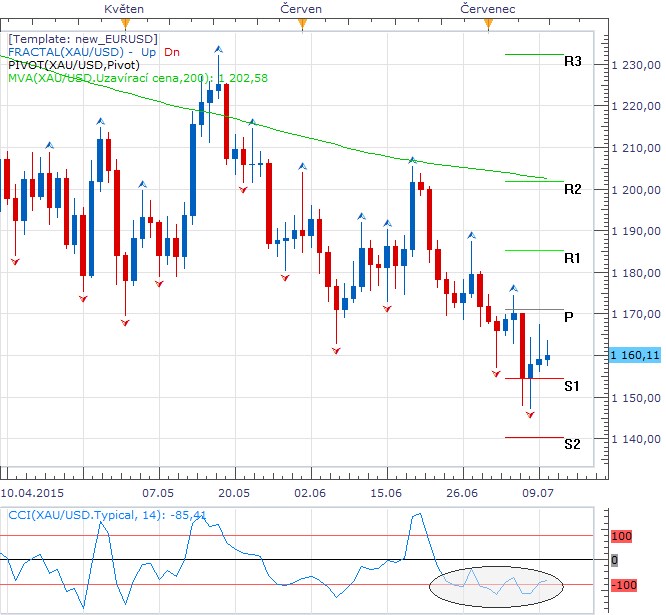Click the CCI 0 level tag
Screen dimensions: 666x615
click(615, 561)
